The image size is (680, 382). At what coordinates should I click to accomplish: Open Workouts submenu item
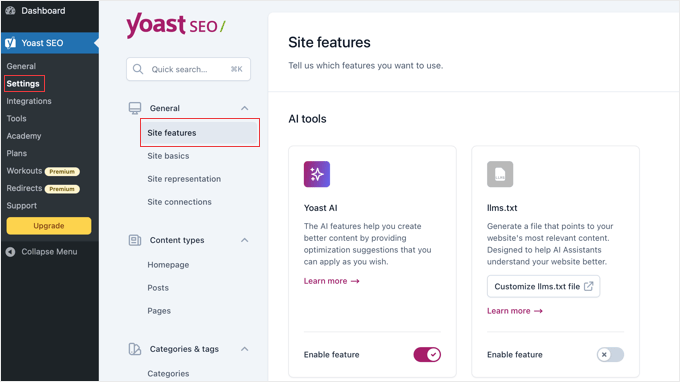[24, 171]
